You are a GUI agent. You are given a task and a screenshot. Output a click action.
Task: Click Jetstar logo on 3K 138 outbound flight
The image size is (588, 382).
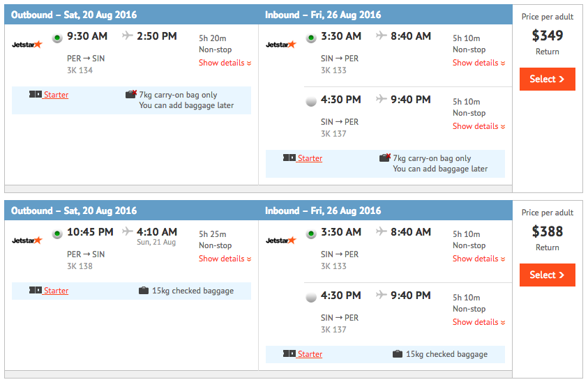(x=27, y=240)
